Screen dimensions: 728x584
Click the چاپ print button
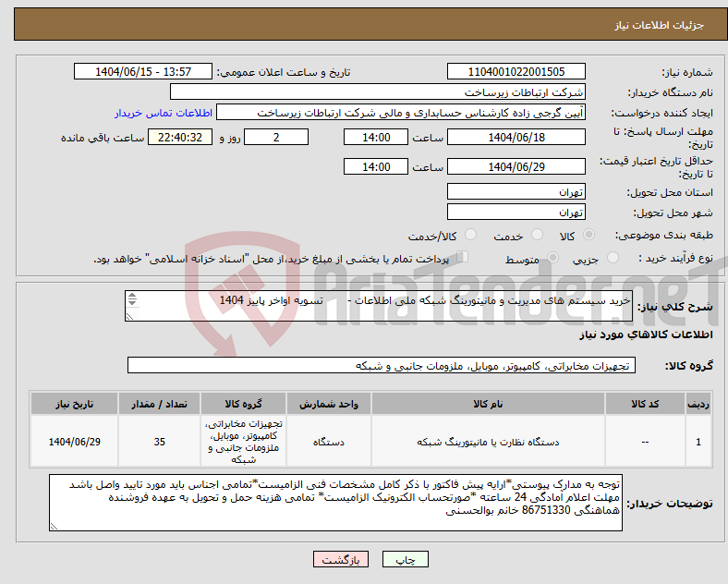click(x=406, y=559)
